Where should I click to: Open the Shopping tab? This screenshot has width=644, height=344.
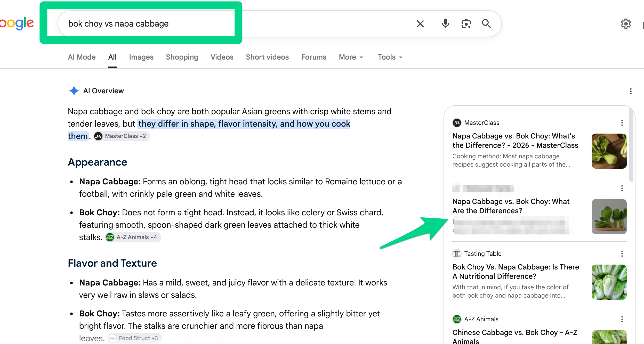point(182,57)
